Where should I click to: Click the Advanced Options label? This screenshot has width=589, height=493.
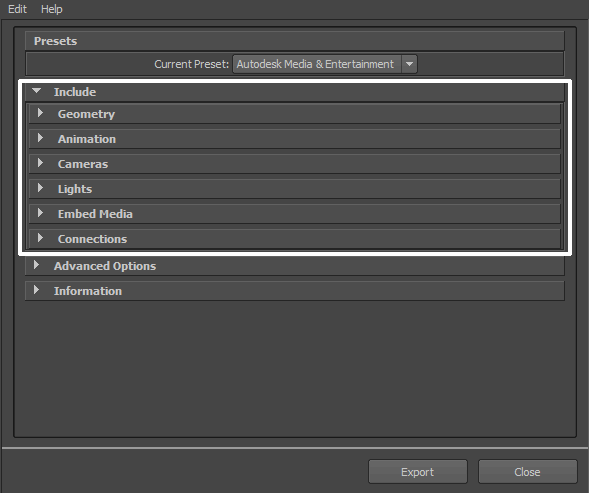(105, 266)
